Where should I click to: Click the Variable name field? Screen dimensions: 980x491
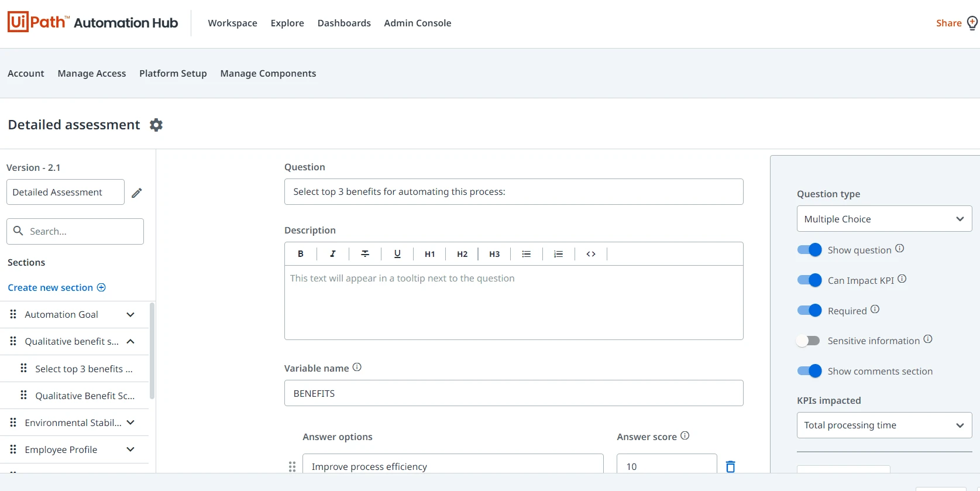tap(514, 393)
